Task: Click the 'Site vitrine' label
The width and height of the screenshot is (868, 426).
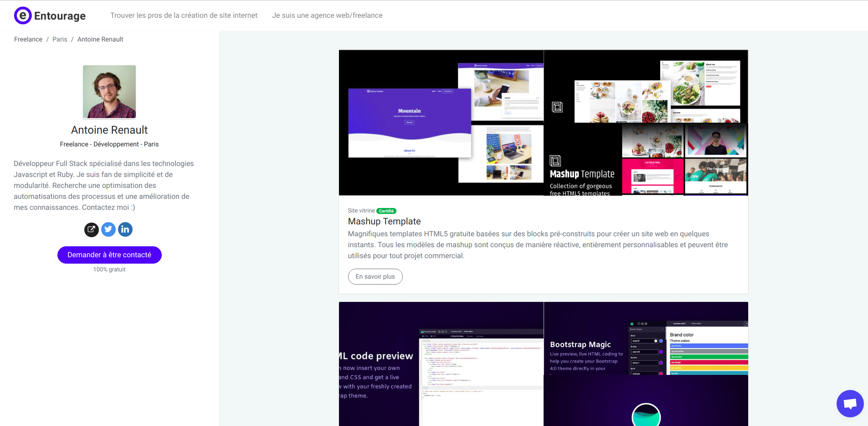Action: pos(361,211)
